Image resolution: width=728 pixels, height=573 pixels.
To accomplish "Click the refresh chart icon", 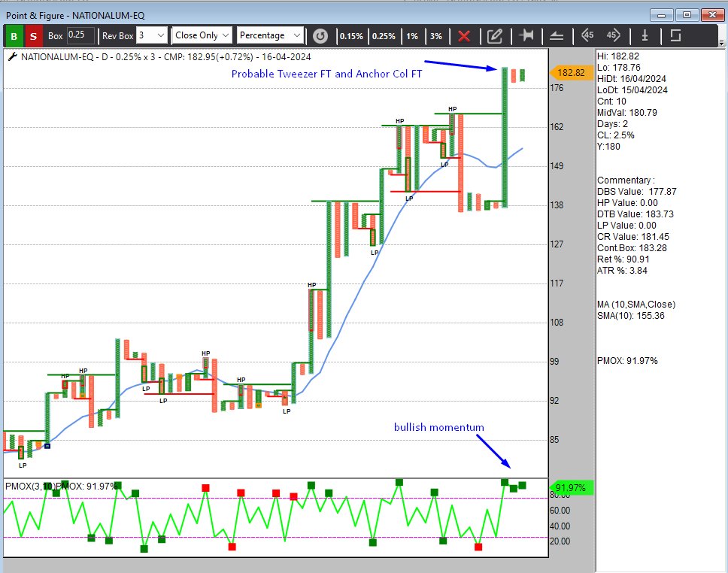I will (320, 36).
